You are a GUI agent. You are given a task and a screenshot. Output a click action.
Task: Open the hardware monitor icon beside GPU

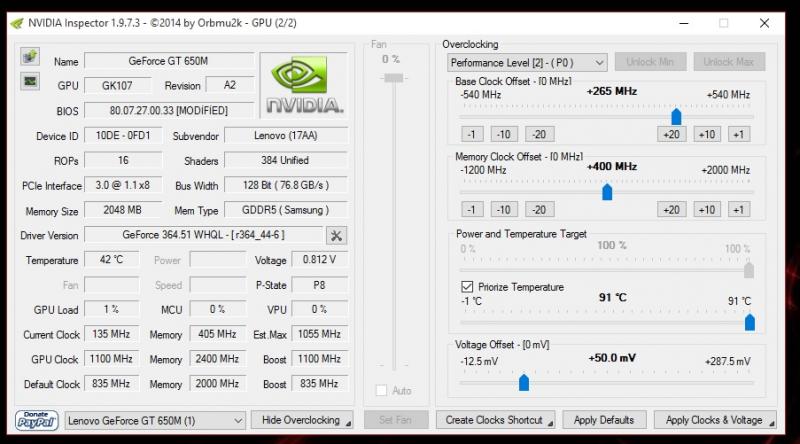30,81
